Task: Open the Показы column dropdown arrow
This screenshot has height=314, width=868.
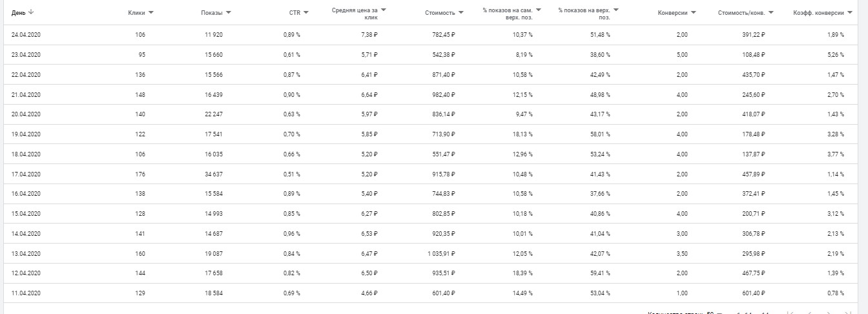Action: point(229,12)
